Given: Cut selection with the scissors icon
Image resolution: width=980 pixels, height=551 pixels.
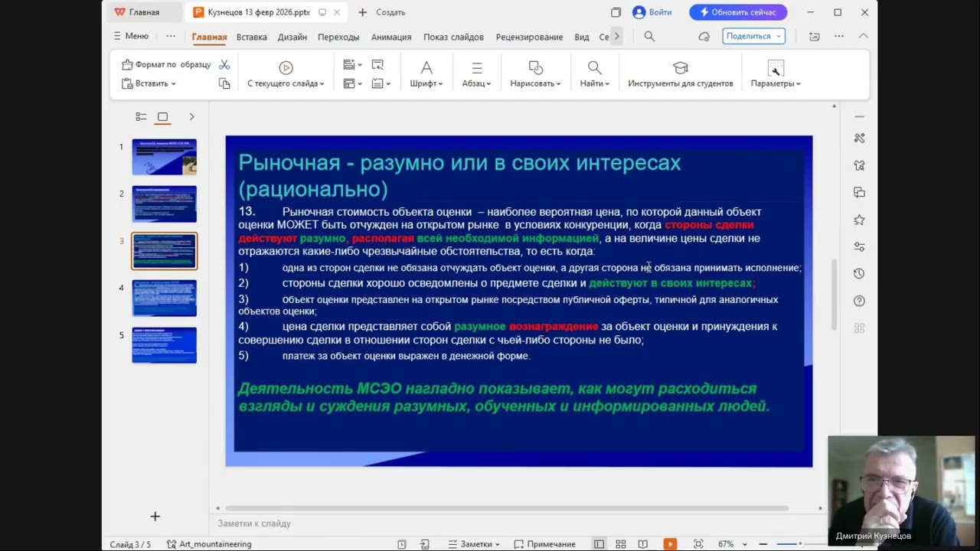Looking at the screenshot, I should point(224,65).
